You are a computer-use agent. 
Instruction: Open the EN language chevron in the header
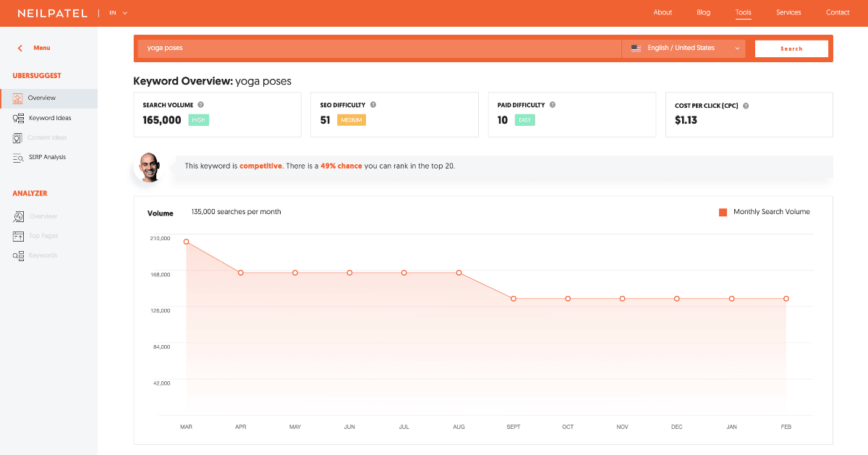(124, 12)
